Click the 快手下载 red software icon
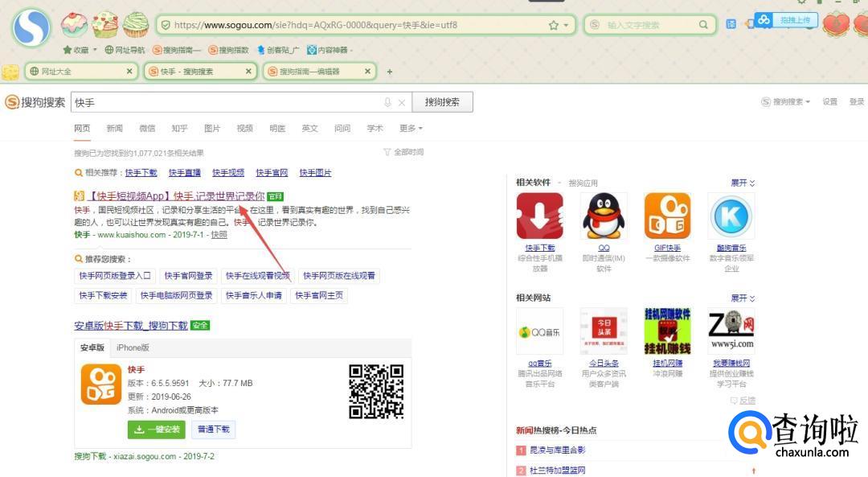The width and height of the screenshot is (868, 477). click(540, 216)
